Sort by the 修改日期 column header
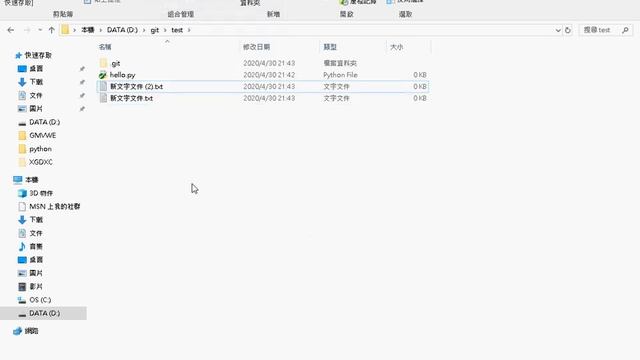Image resolution: width=640 pixels, height=360 pixels. [256, 47]
